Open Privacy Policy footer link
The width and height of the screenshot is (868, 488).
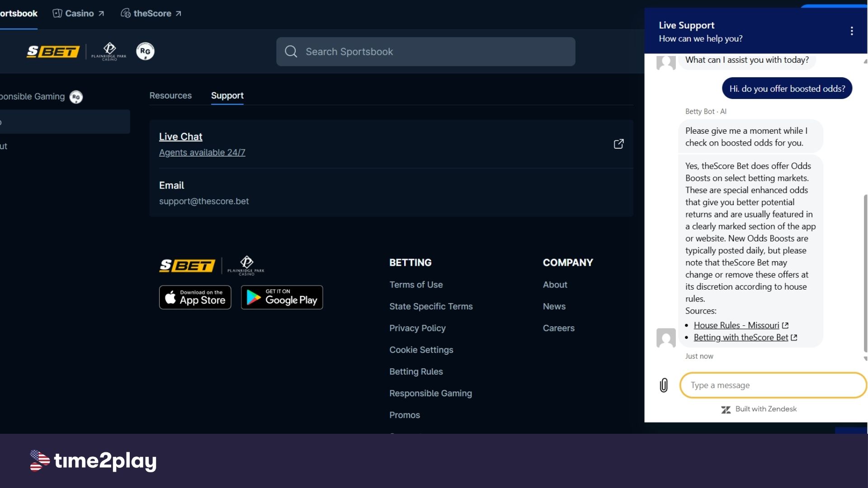[x=417, y=328]
